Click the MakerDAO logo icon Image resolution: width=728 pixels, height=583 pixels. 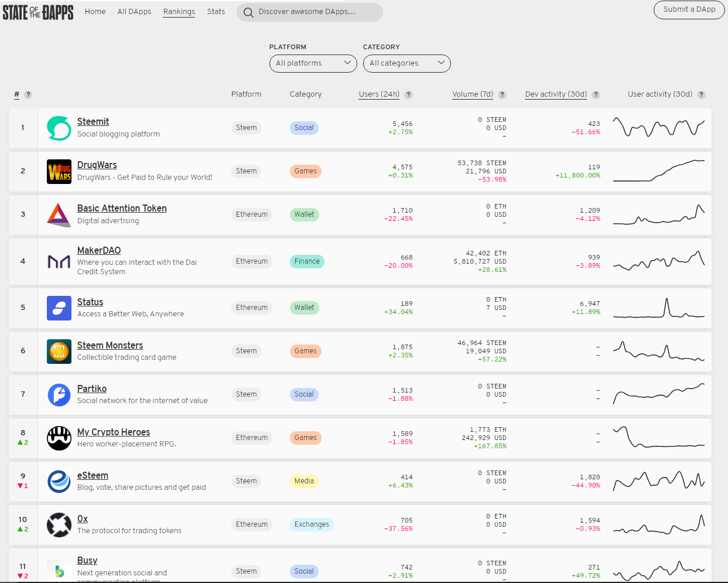(x=59, y=261)
